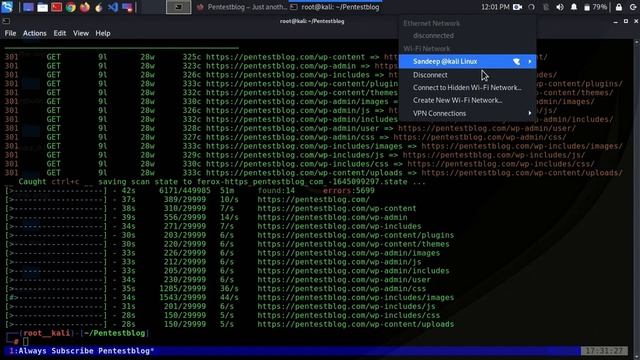Launch Firefox from the panel
Viewport: 640px width, 360px height.
pos(84,7)
